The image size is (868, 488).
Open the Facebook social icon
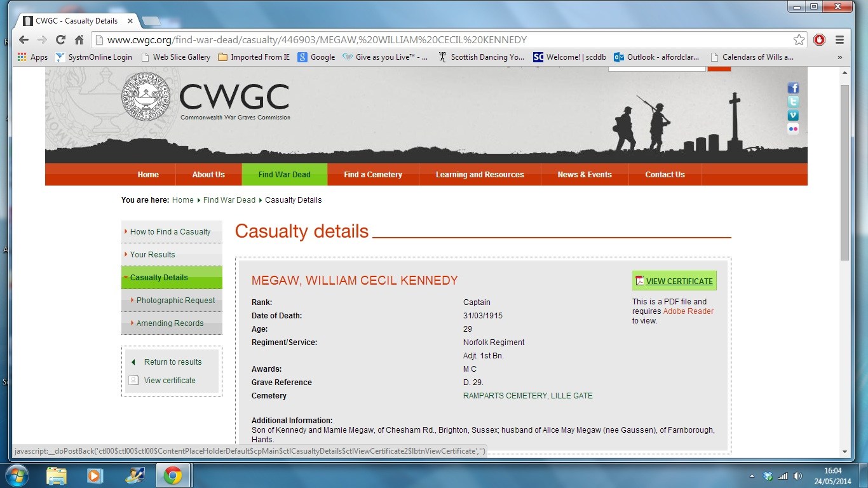point(793,88)
